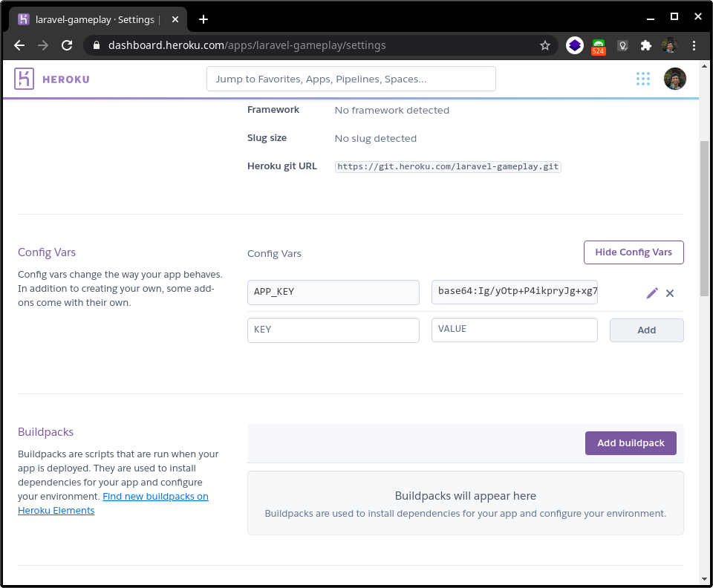This screenshot has width=713, height=588.
Task: Open Chrome's three-dot menu
Action: (694, 45)
